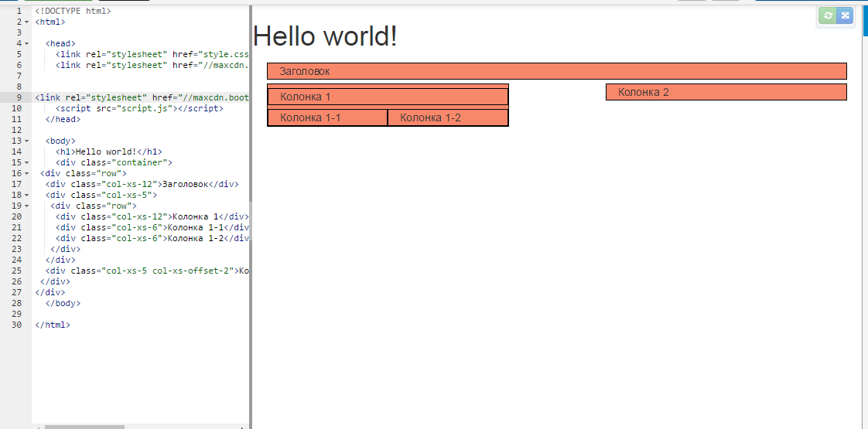This screenshot has height=429, width=868.
Task: Click the horizontal scrollbar of the code editor
Action: pyautogui.click(x=84, y=427)
